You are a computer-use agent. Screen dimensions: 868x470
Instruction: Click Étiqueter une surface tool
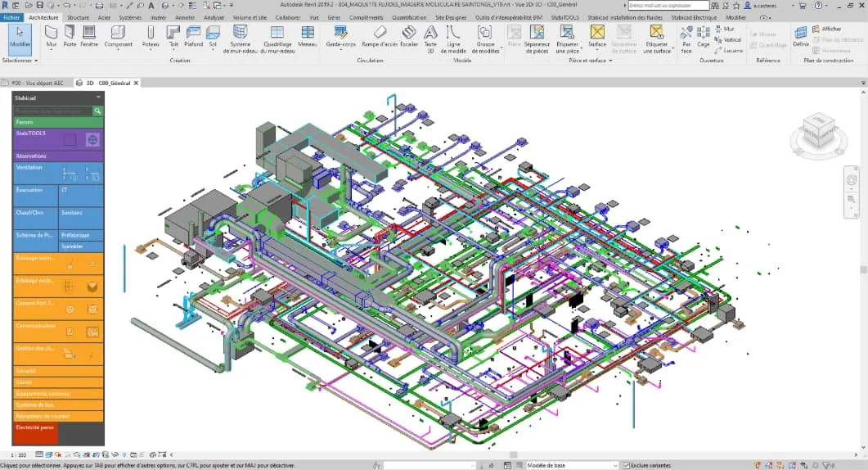pyautogui.click(x=657, y=38)
